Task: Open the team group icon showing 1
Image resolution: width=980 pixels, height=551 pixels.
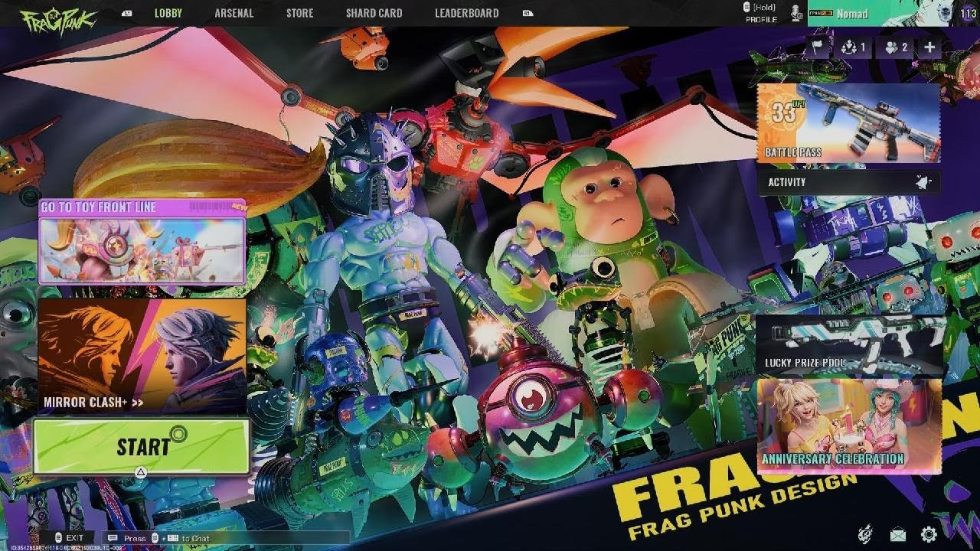Action: coord(852,47)
